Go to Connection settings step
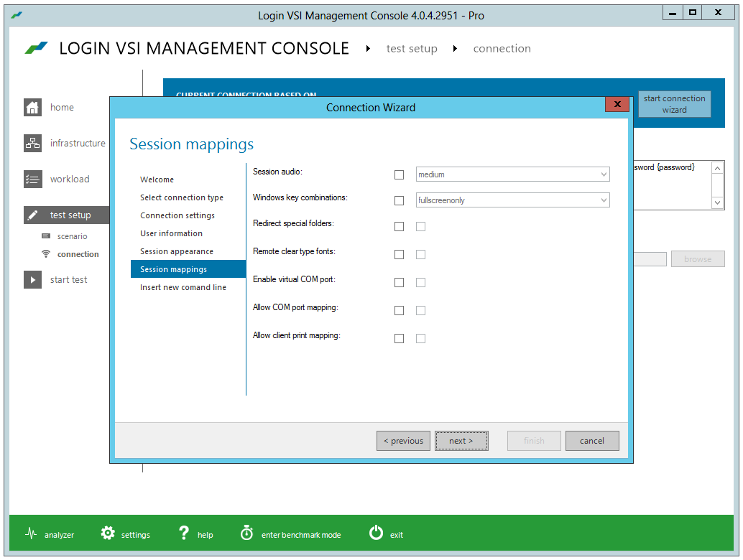743x560 pixels. click(177, 215)
